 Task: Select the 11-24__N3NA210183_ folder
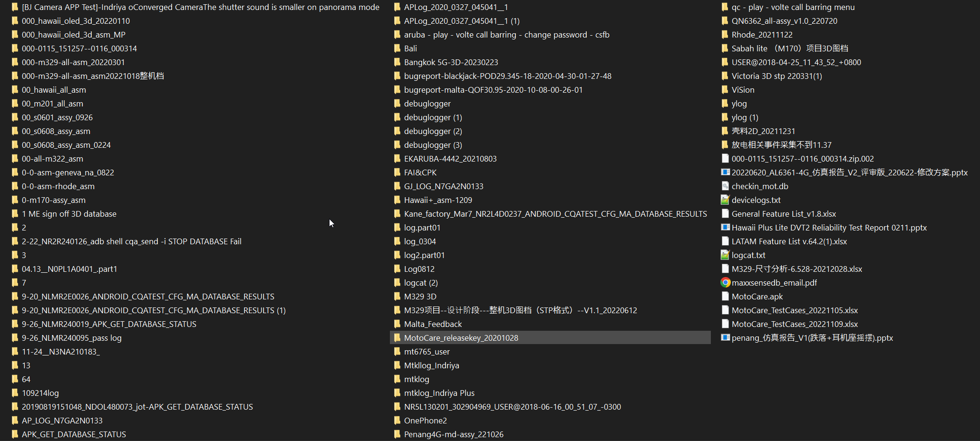(61, 352)
